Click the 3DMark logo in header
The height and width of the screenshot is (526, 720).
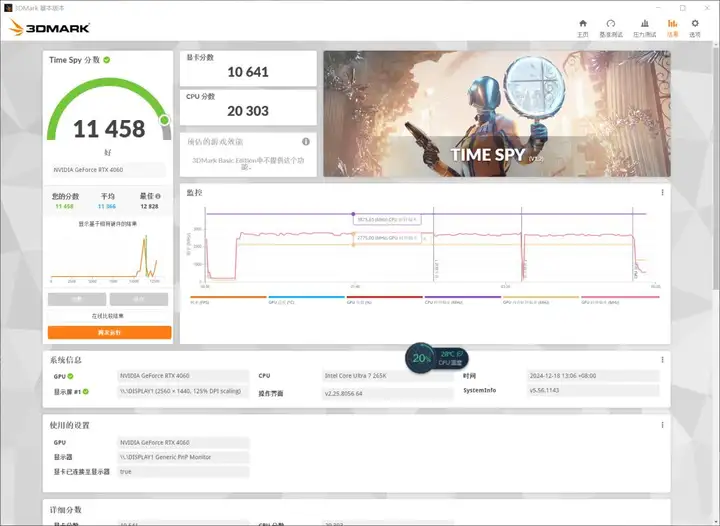[x=50, y=28]
